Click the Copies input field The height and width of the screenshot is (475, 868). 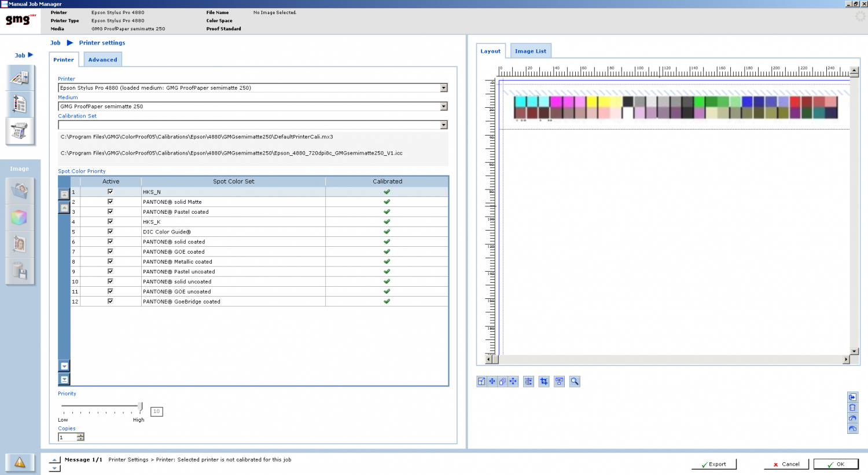coord(68,437)
